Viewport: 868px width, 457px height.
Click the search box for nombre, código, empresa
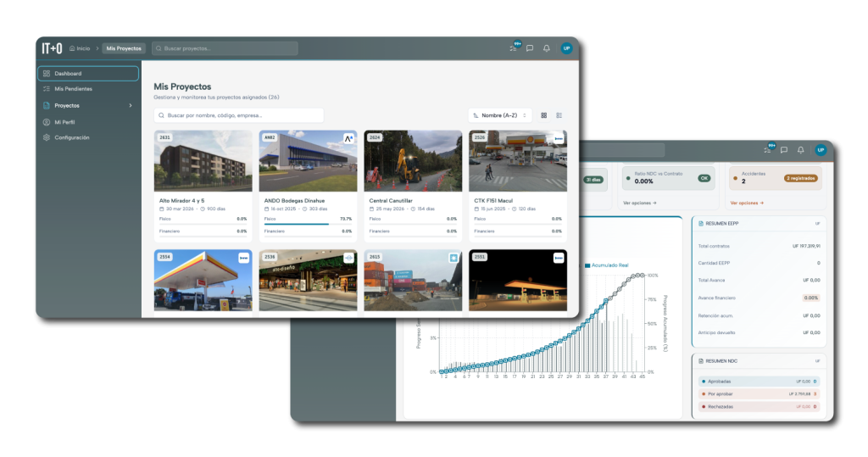(238, 116)
